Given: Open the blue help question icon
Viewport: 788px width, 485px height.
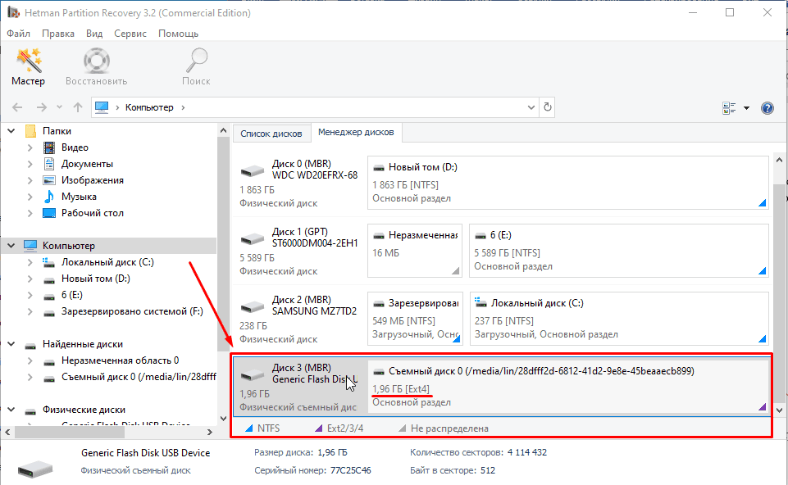Looking at the screenshot, I should (x=767, y=108).
